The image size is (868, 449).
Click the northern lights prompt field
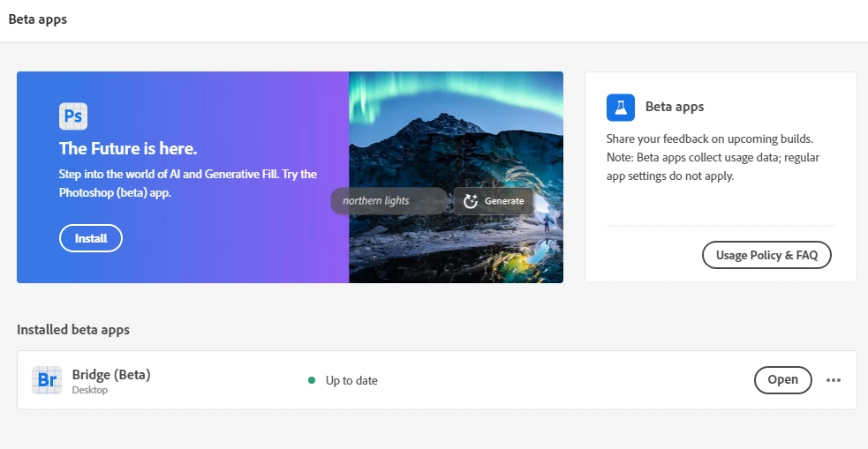389,201
